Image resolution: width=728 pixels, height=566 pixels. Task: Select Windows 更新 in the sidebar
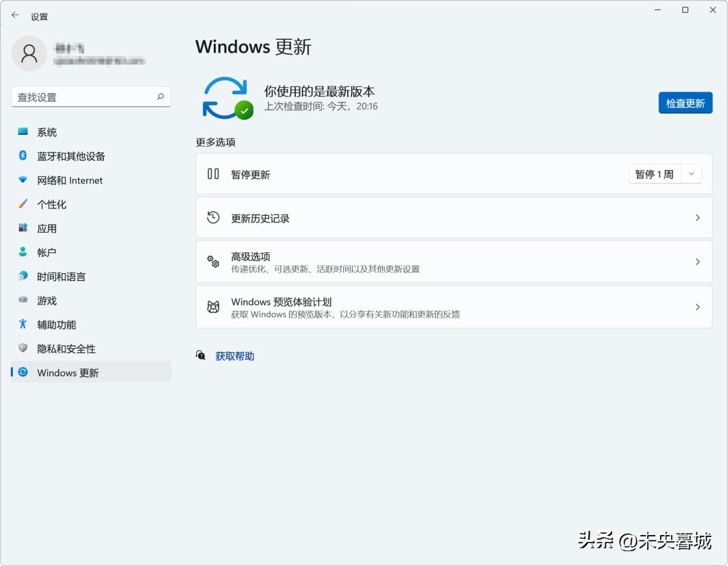point(91,372)
